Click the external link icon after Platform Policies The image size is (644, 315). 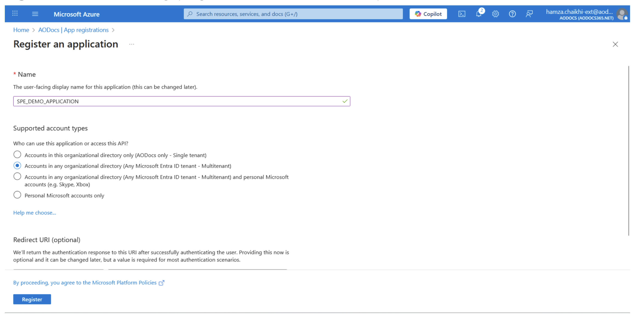(162, 283)
